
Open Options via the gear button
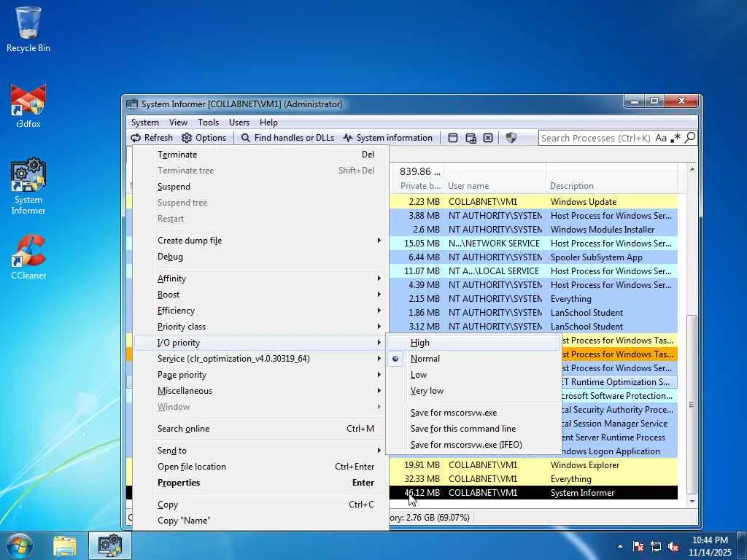point(204,138)
